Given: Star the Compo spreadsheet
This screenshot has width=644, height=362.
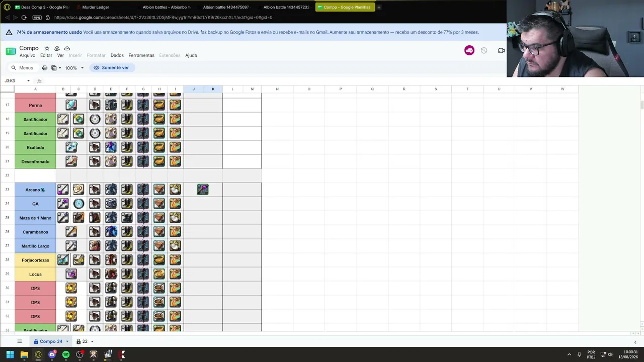Looking at the screenshot, I should pos(47,48).
